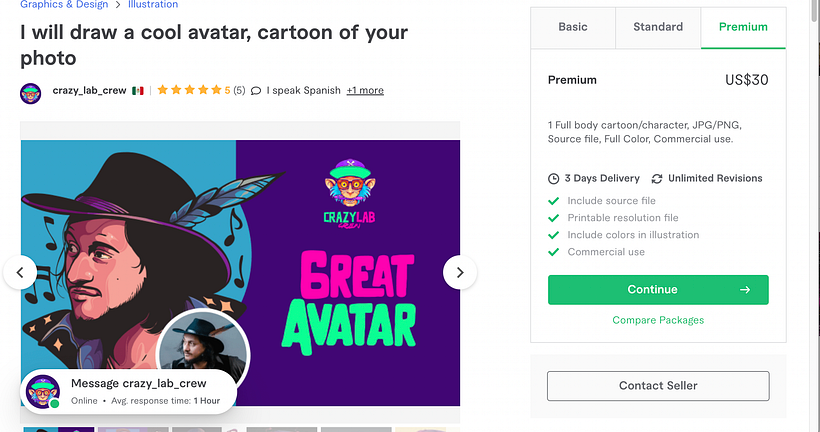
Task: Click the checkmark next to Include source file
Action: (x=554, y=201)
